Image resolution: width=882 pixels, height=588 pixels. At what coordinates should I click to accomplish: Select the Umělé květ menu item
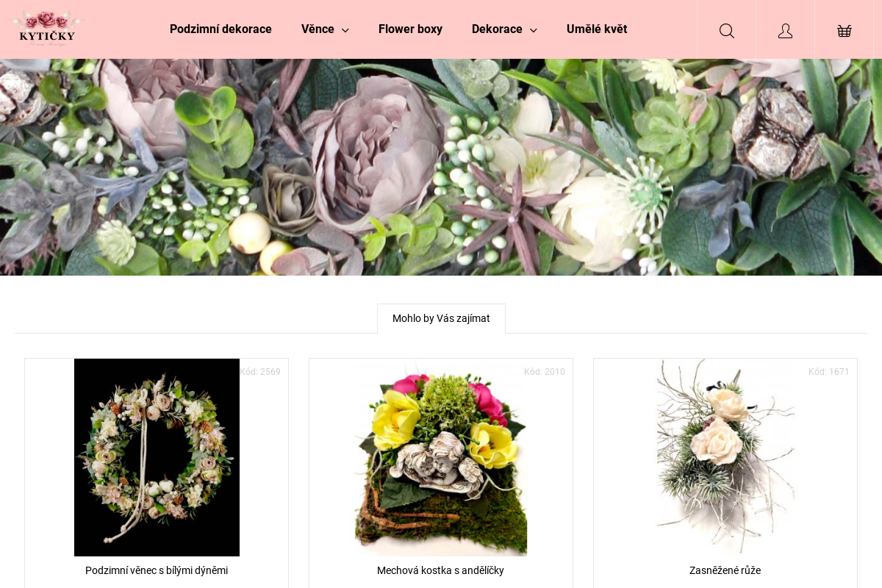(596, 29)
